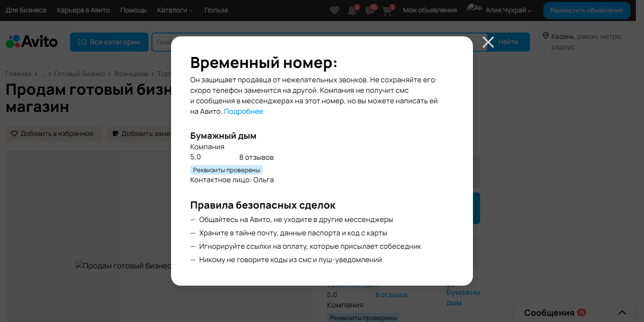The width and height of the screenshot is (644, 322).
Task: Open the Алия Чухрай account dropdown
Action: (x=508, y=10)
